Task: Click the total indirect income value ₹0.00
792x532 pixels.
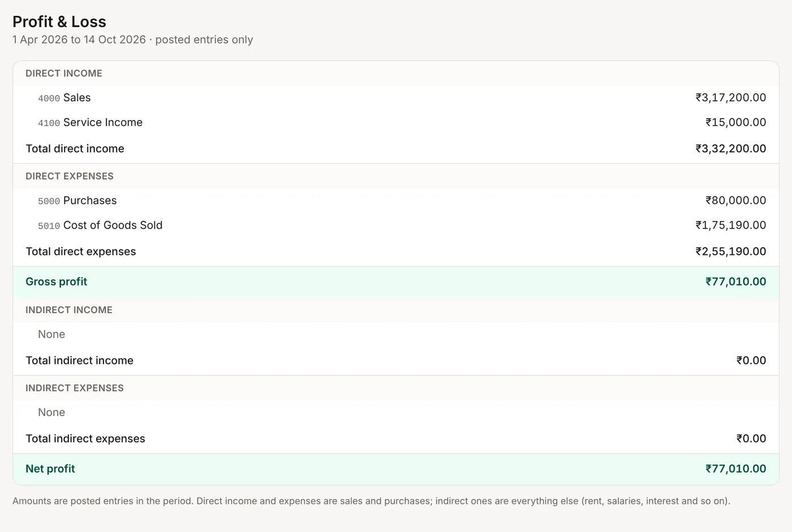Action: click(751, 361)
